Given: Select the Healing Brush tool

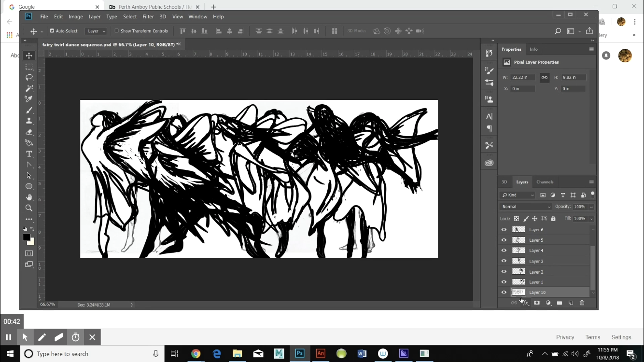Looking at the screenshot, I should (x=29, y=99).
